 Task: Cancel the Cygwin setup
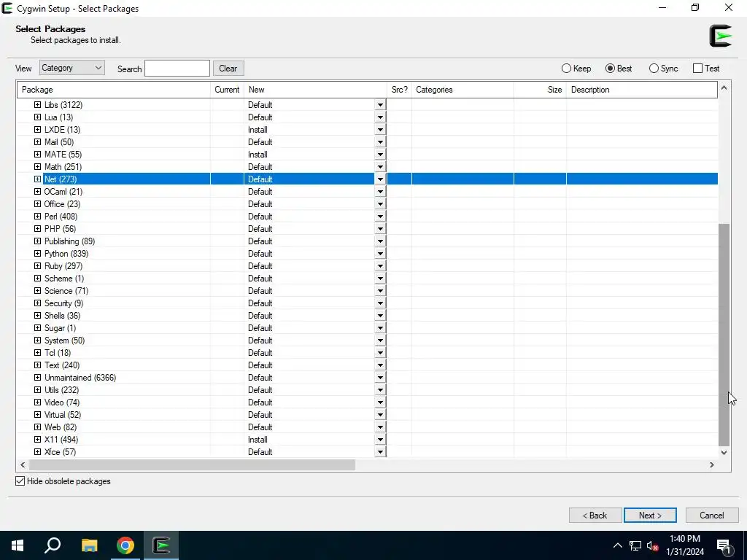pos(712,516)
